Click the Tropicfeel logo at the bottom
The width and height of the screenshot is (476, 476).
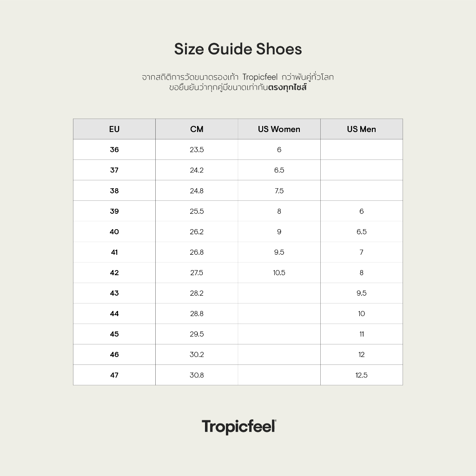(x=239, y=426)
